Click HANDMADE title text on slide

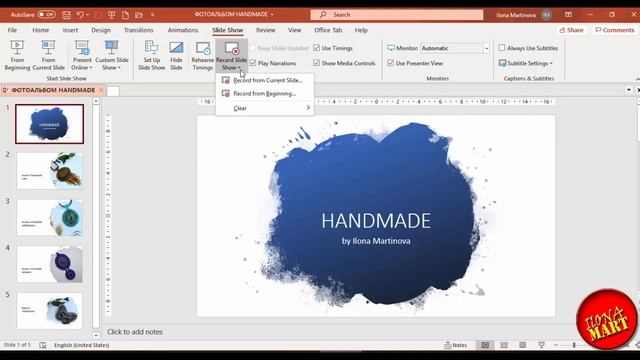coord(376,221)
